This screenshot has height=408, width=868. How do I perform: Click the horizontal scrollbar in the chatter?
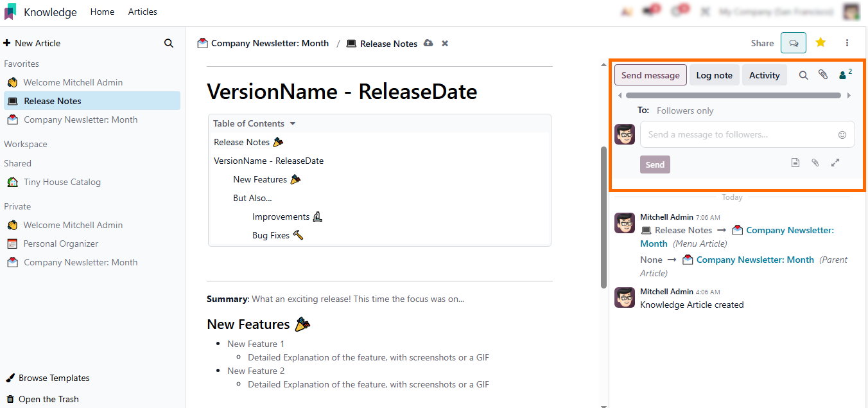coord(733,96)
